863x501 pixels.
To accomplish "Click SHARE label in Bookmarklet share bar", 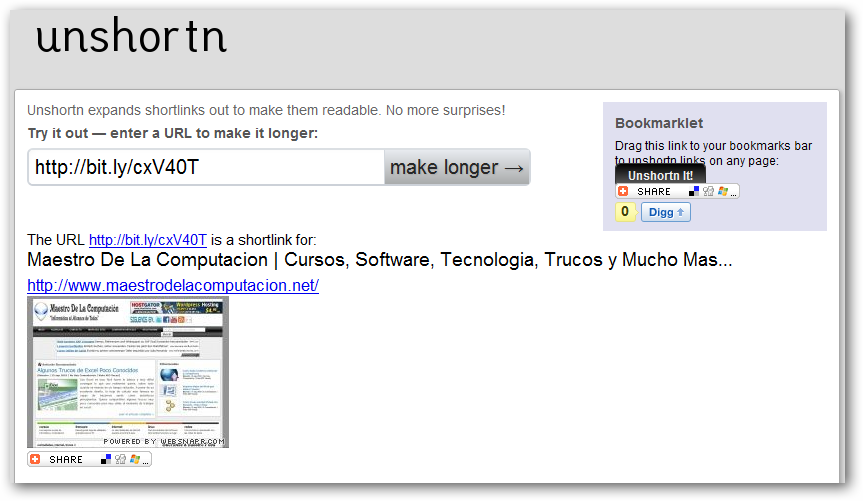I will (x=654, y=192).
